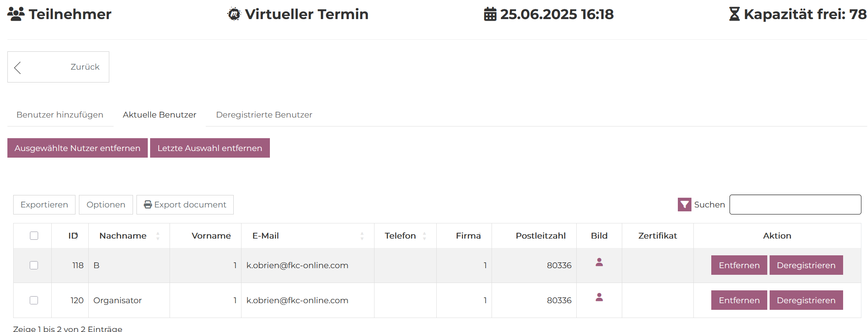Deregister the Organisator user
Viewport: 868px width, 332px height.
pos(806,300)
